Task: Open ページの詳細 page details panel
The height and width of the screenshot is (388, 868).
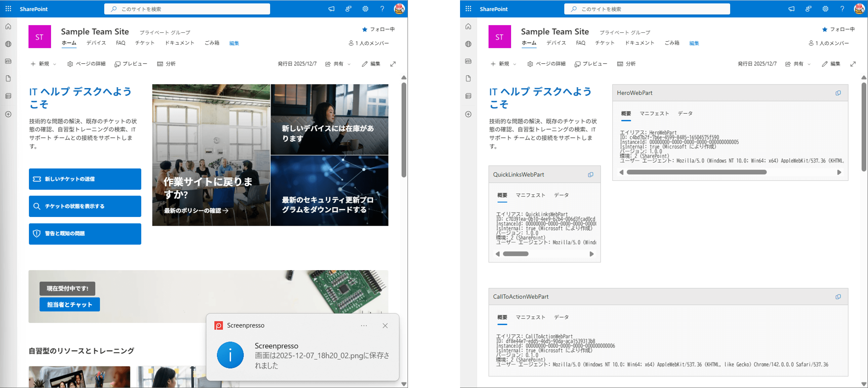Action: click(x=86, y=63)
